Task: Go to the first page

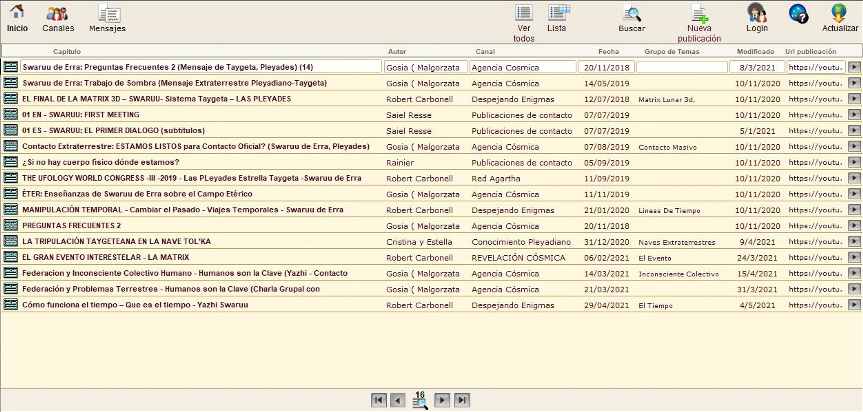Action: click(x=379, y=400)
